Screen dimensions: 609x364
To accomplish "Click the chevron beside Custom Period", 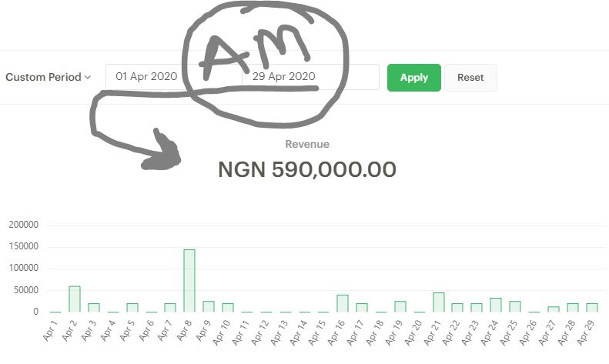I will [x=88, y=77].
